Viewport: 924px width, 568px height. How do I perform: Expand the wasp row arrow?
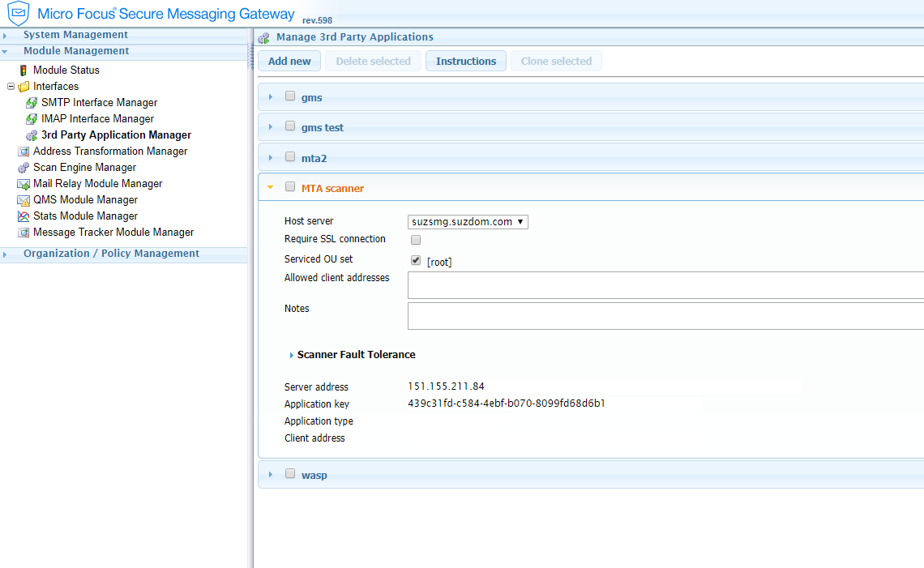tap(271, 474)
